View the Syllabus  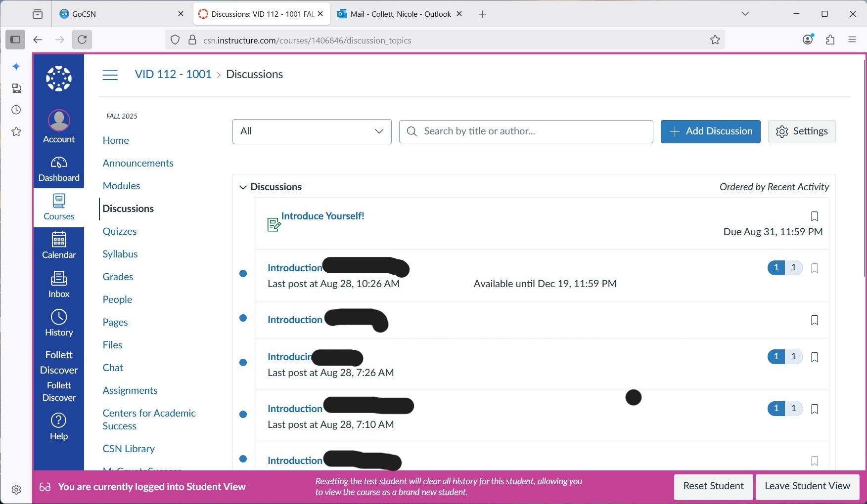pyautogui.click(x=120, y=254)
